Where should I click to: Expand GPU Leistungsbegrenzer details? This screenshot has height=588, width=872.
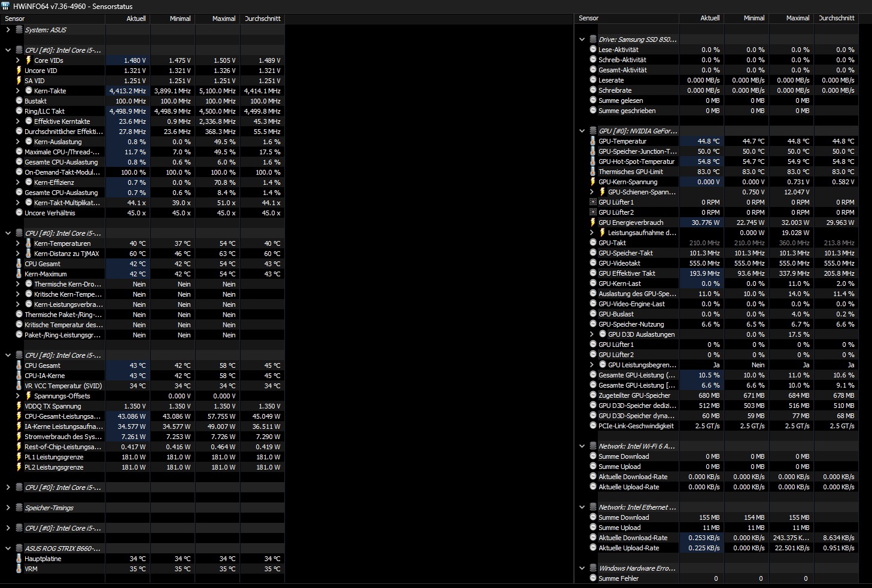click(x=591, y=365)
